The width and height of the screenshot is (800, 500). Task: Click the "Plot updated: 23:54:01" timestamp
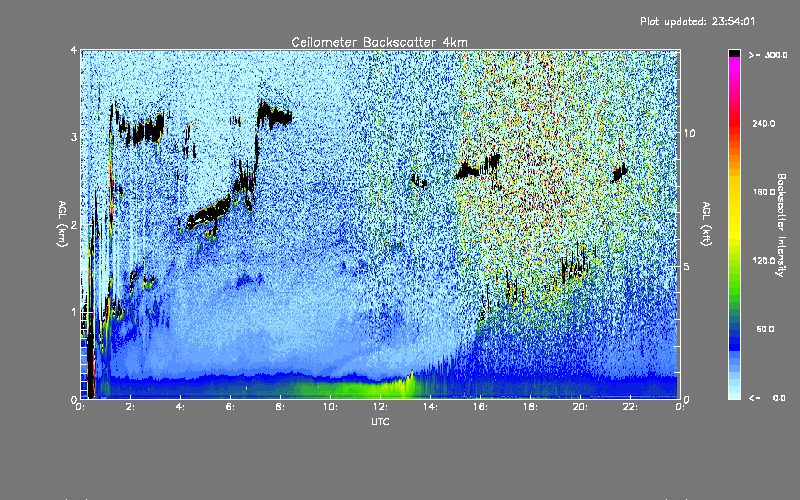(697, 21)
